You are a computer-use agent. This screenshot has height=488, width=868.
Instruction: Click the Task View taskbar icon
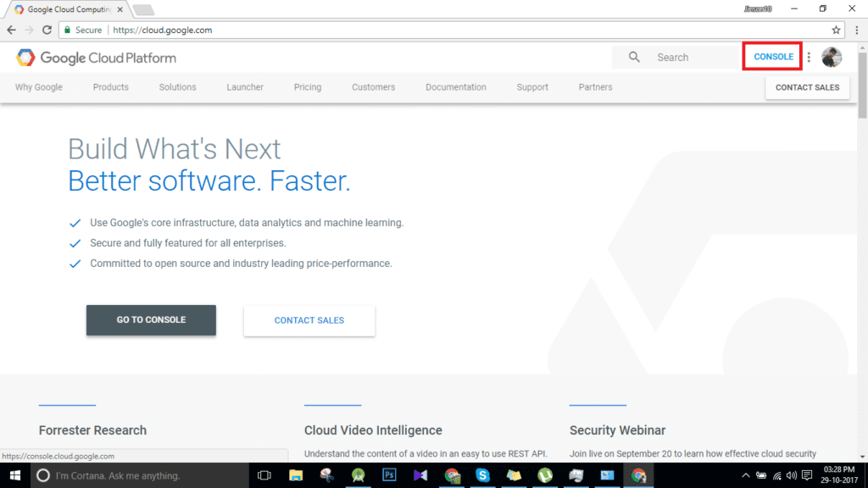pos(264,475)
